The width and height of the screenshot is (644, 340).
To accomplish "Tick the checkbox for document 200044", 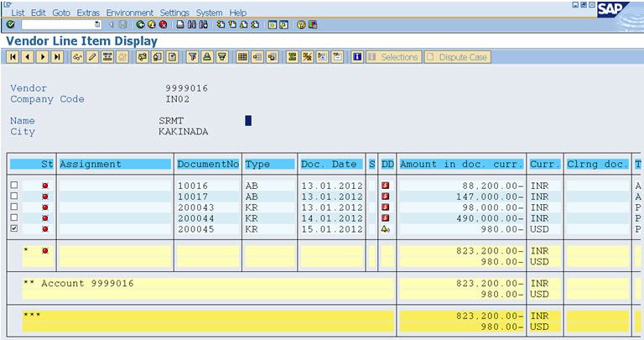I will click(14, 218).
